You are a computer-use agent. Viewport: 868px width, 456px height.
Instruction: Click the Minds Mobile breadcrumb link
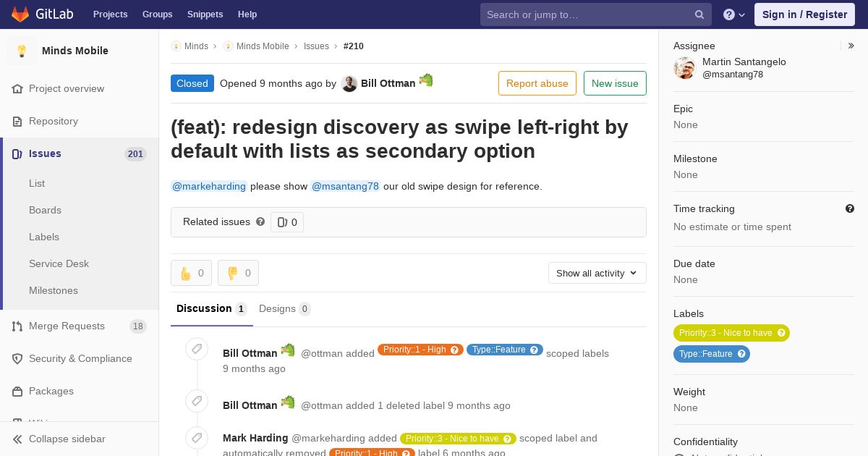click(263, 46)
